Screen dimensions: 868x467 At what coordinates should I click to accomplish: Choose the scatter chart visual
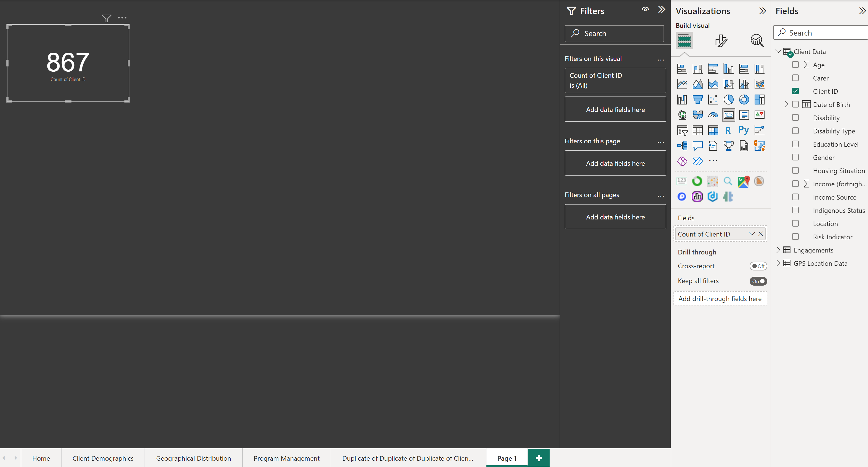pyautogui.click(x=713, y=99)
